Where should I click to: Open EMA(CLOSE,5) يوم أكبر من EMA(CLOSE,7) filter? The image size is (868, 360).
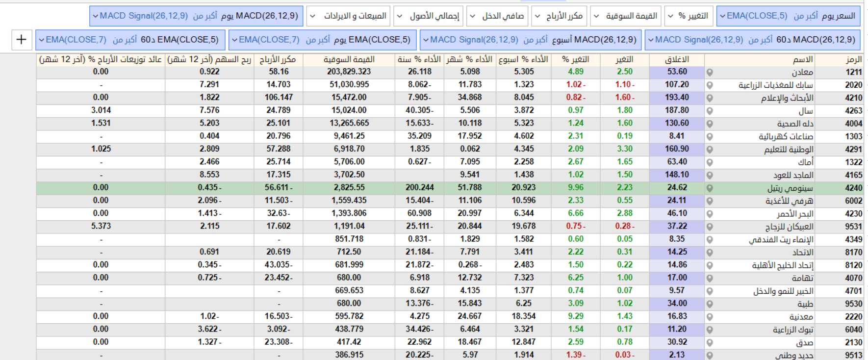pyautogui.click(x=323, y=40)
